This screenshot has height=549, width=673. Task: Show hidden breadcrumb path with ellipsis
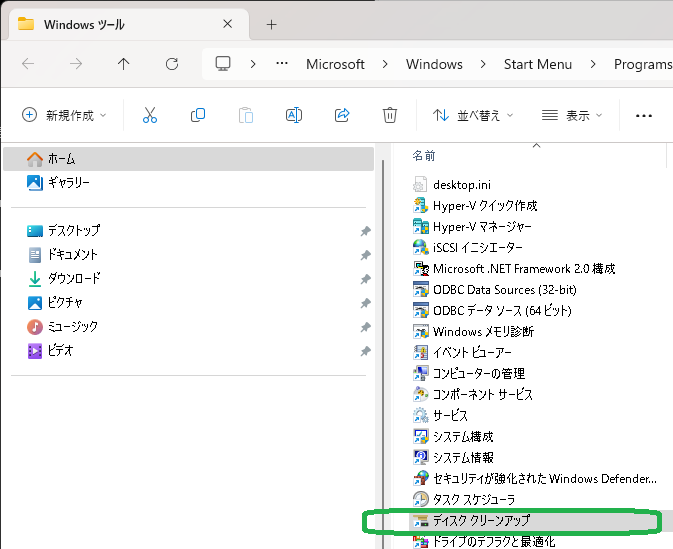282,64
